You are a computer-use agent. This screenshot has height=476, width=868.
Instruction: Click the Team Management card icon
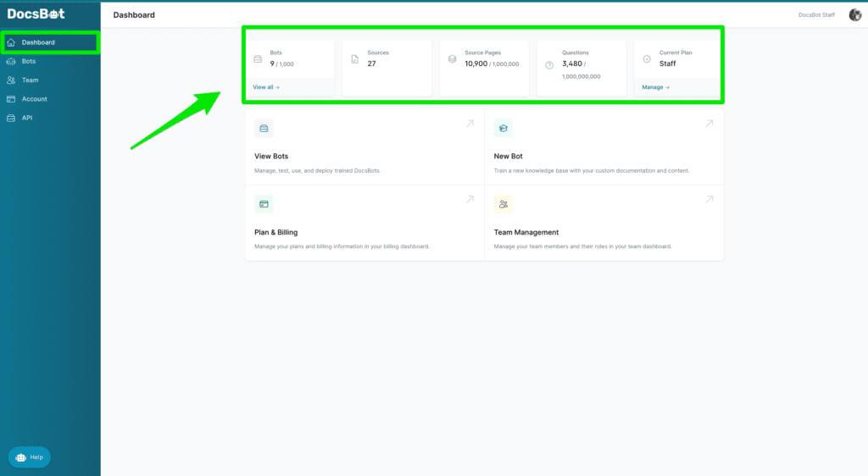pos(504,204)
